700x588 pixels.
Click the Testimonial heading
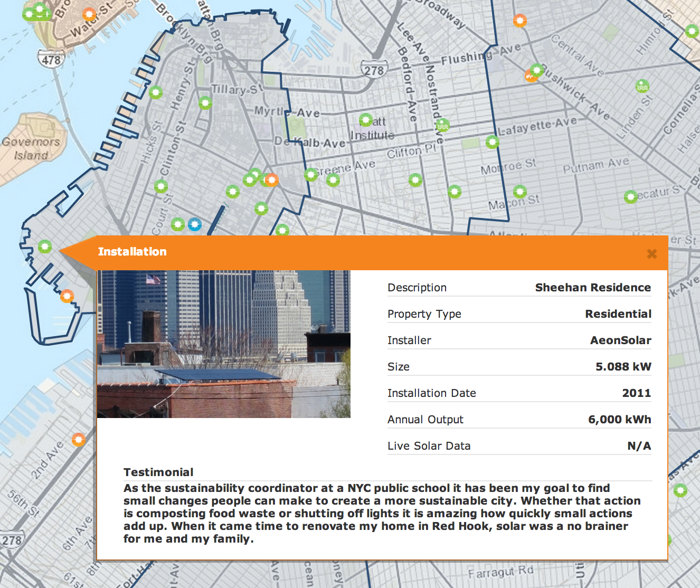[x=158, y=472]
